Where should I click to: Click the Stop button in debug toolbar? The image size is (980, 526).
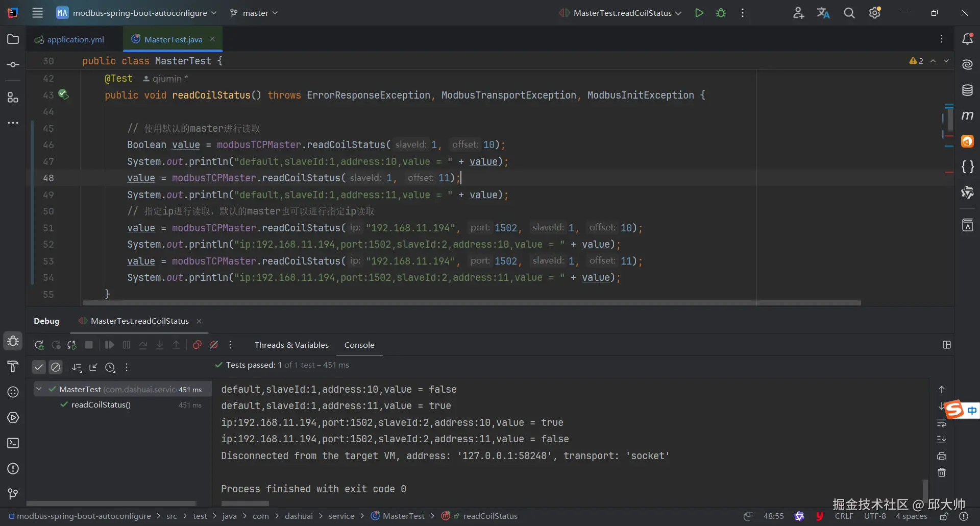[89, 345]
